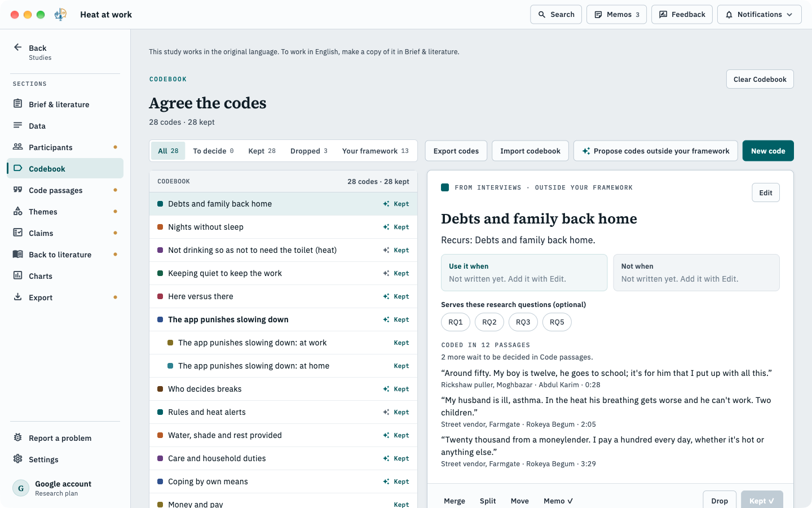Image resolution: width=812 pixels, height=508 pixels.
Task: Click the Data section icon
Action: coord(18,125)
